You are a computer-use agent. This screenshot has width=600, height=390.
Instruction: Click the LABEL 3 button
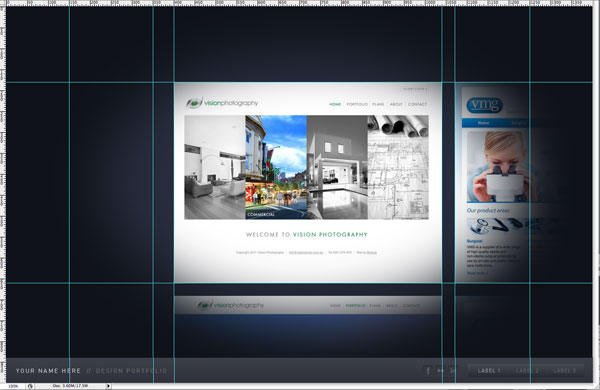564,370
